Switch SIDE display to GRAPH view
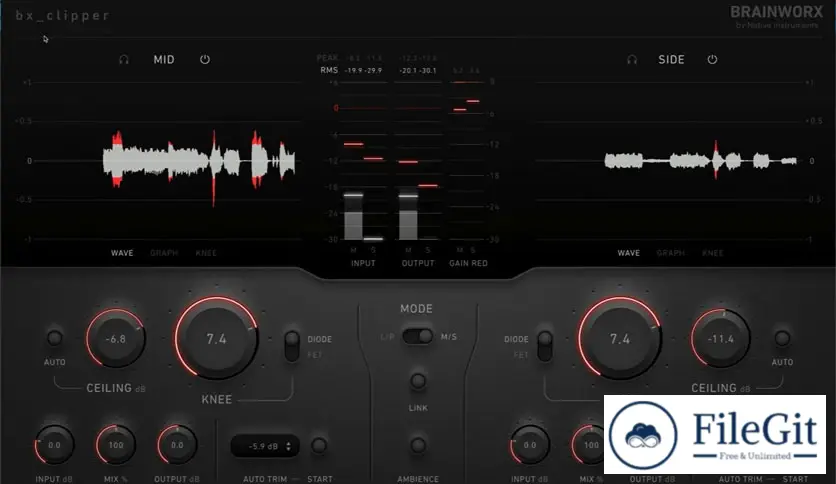 pyautogui.click(x=670, y=253)
